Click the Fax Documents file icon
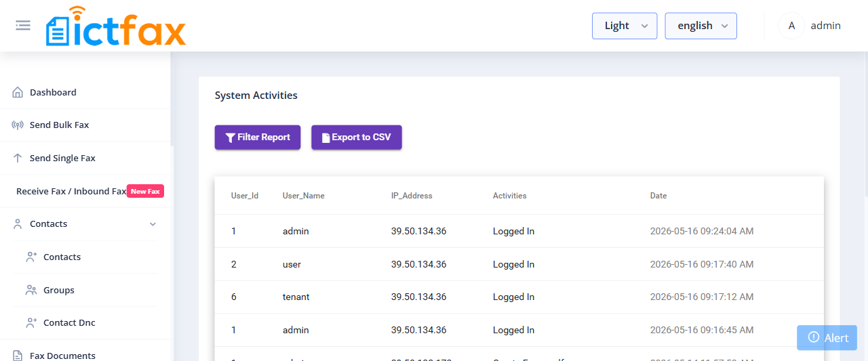Screen dimensions: 868x361 tap(18, 356)
